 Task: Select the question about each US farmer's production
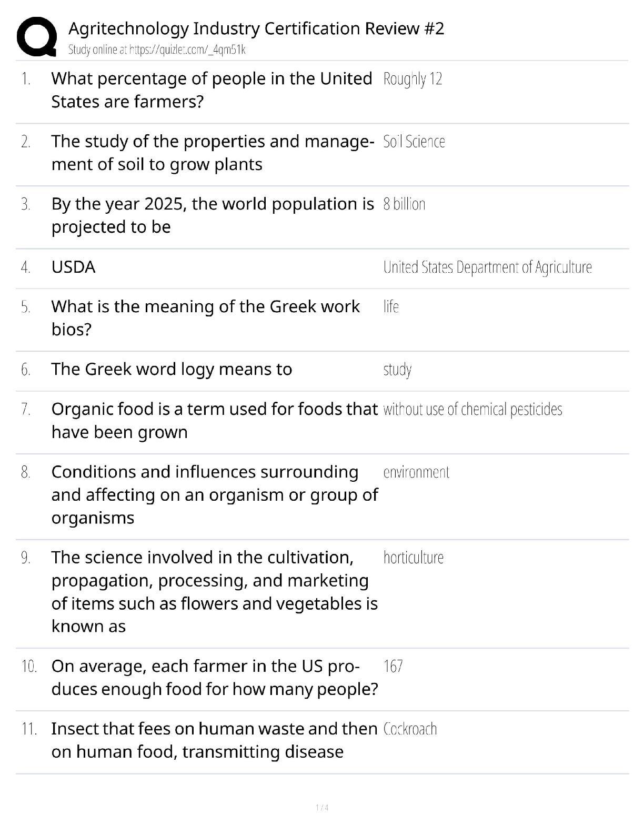pyautogui.click(x=215, y=678)
